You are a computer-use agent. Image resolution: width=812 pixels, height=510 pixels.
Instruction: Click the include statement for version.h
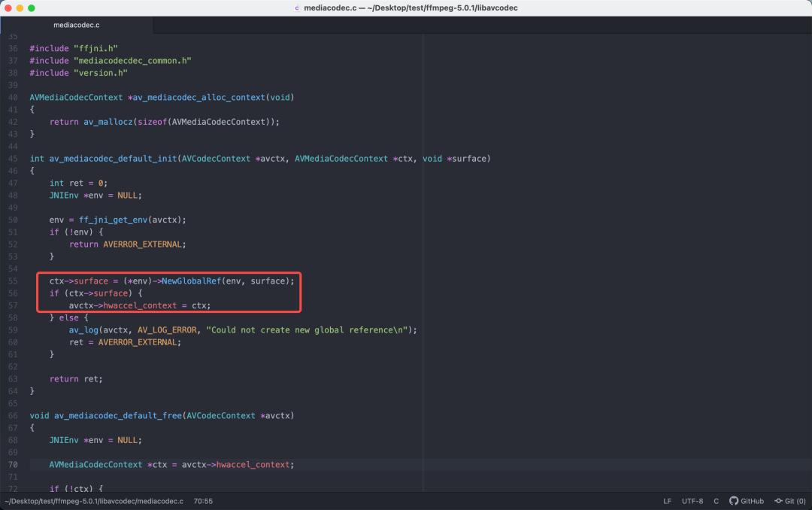(x=80, y=72)
